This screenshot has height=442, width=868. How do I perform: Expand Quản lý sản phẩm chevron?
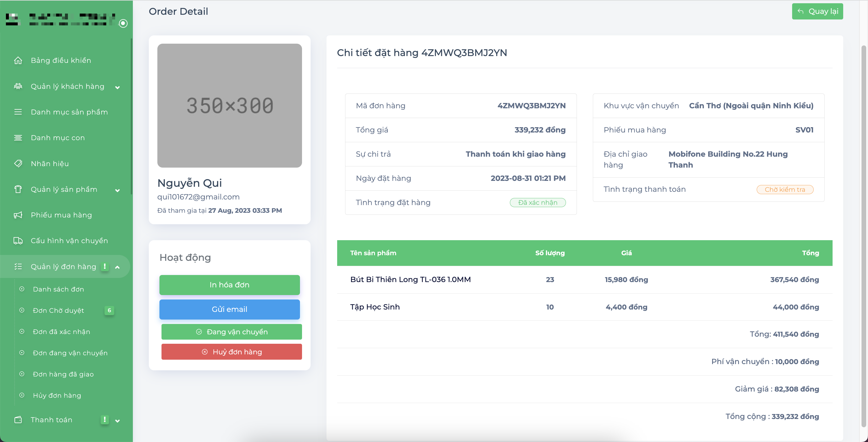[117, 191]
